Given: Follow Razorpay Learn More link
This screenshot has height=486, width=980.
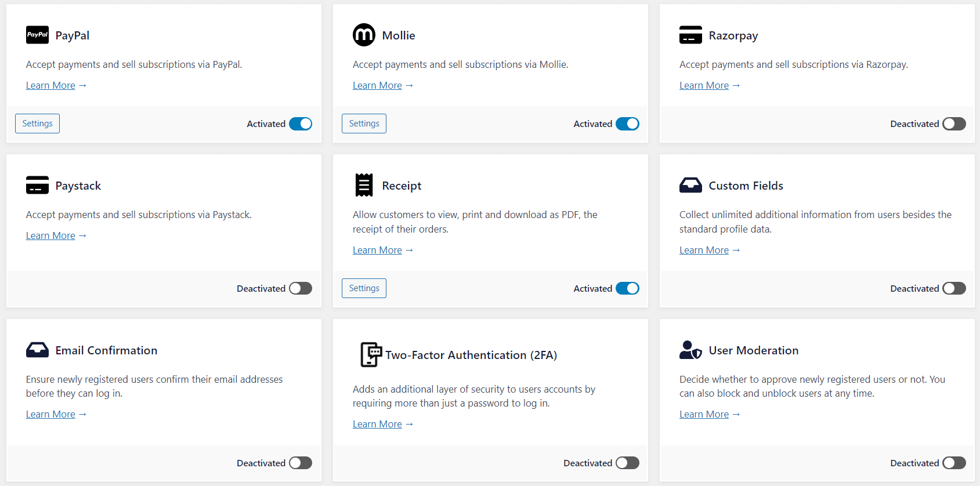Looking at the screenshot, I should [x=704, y=85].
